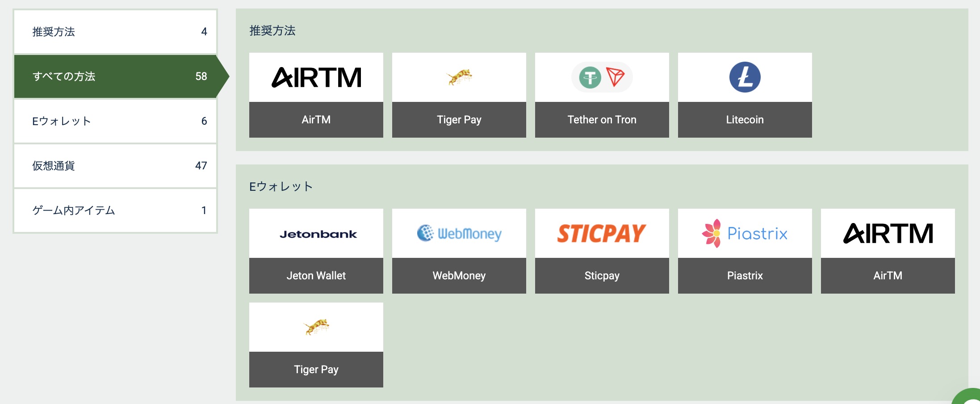
Task: Choose the Litecoin coin icon
Action: pos(745,77)
